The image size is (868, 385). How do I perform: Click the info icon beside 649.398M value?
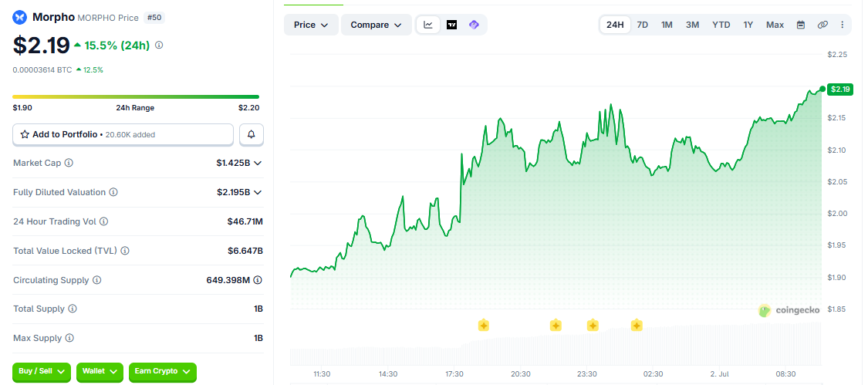pyautogui.click(x=258, y=280)
